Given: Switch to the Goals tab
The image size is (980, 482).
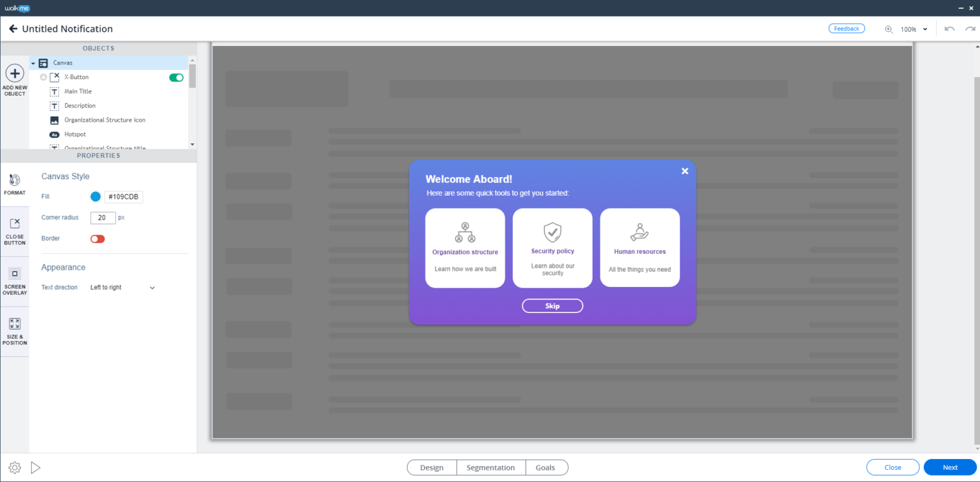Looking at the screenshot, I should 546,467.
